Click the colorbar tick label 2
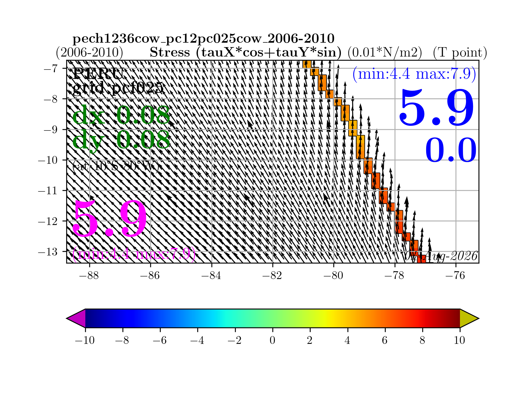 [x=310, y=340]
